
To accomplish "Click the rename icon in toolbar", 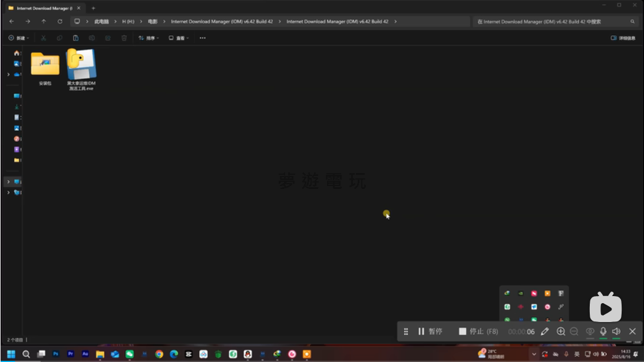I will click(91, 38).
